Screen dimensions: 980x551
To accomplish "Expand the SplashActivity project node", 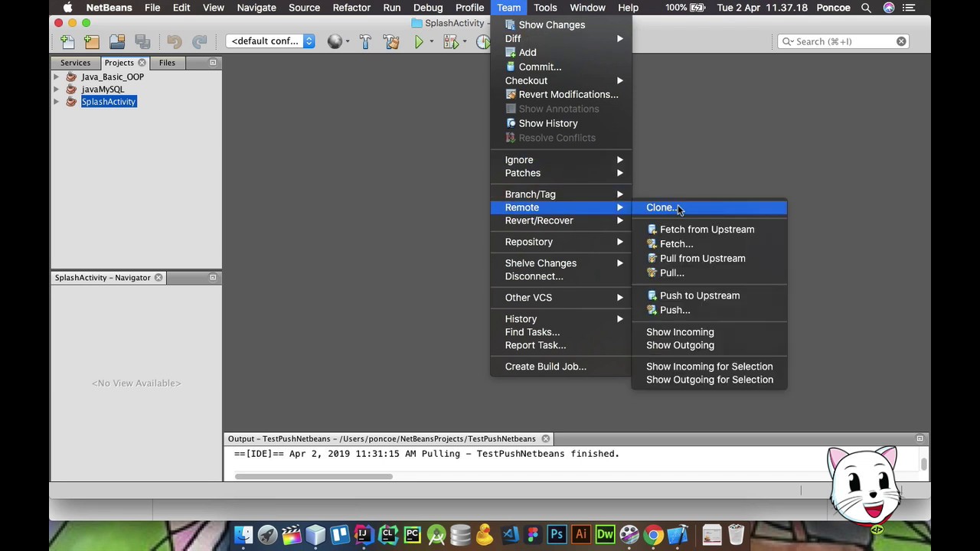I will (x=56, y=102).
